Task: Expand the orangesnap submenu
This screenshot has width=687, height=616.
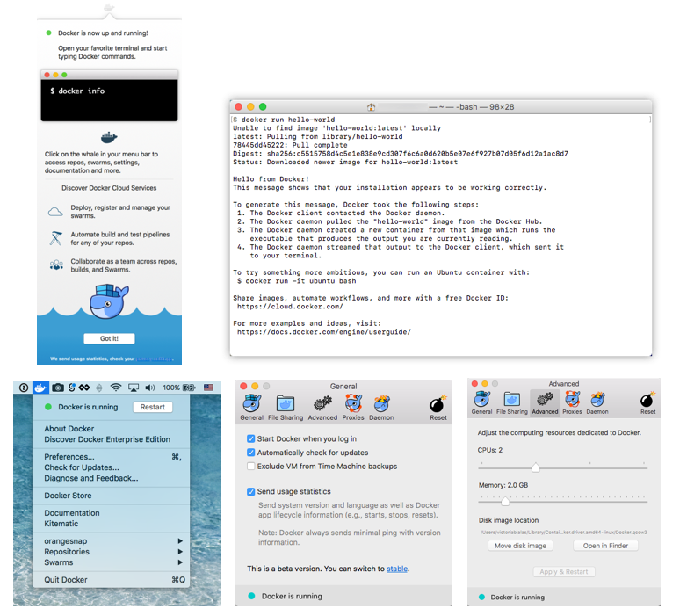Action: (112, 541)
